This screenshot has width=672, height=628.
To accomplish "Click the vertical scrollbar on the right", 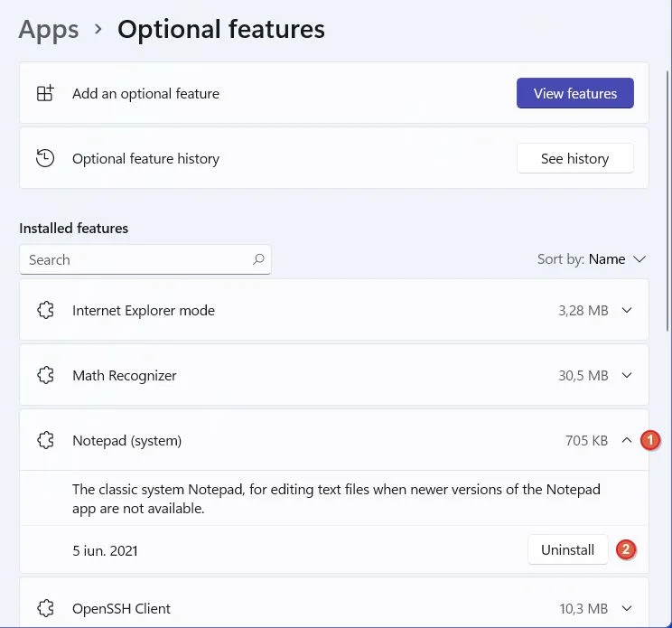I will (667, 202).
